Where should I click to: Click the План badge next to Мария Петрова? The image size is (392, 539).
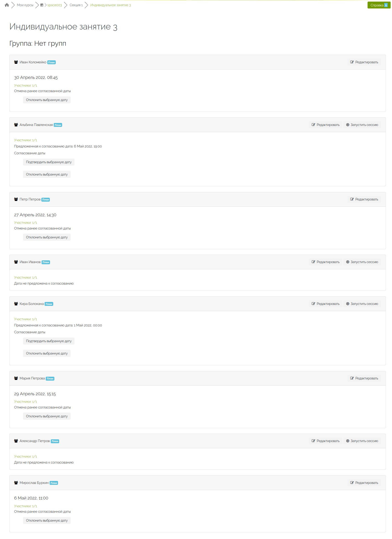coord(50,379)
